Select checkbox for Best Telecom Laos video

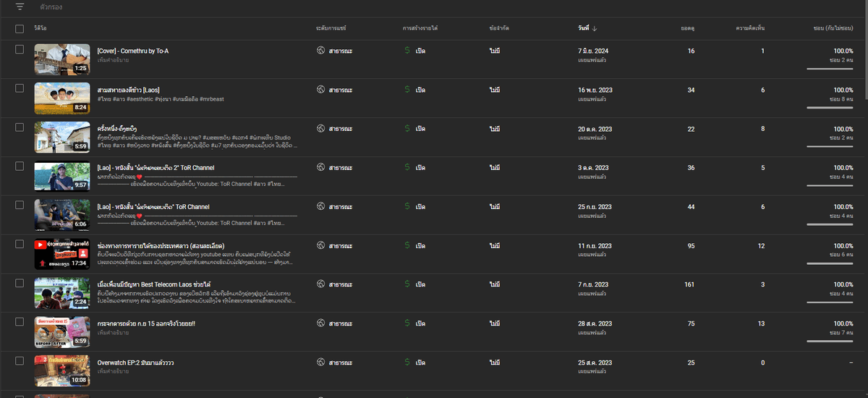pyautogui.click(x=20, y=283)
